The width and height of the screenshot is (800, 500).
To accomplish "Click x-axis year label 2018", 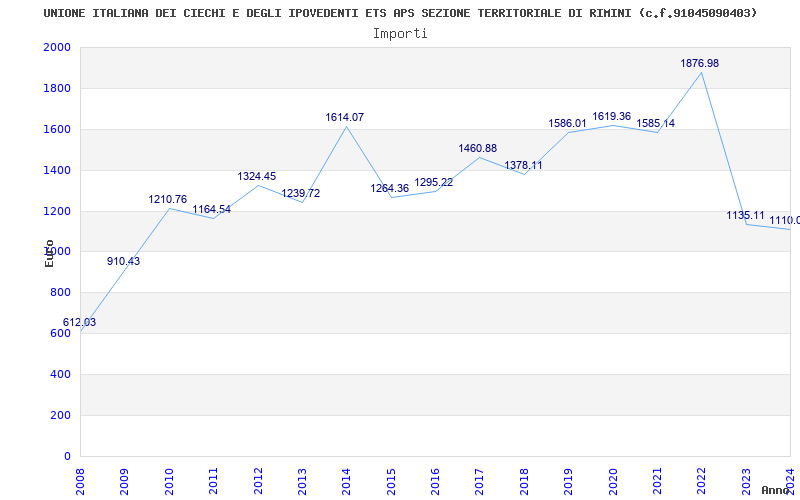I will pyautogui.click(x=524, y=481).
